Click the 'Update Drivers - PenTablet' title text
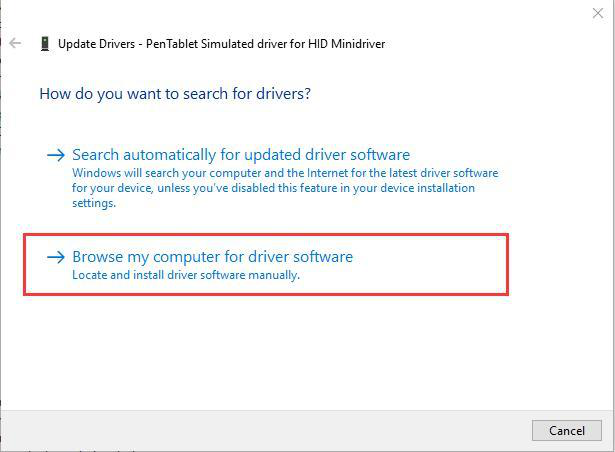The image size is (615, 452). pyautogui.click(x=120, y=44)
